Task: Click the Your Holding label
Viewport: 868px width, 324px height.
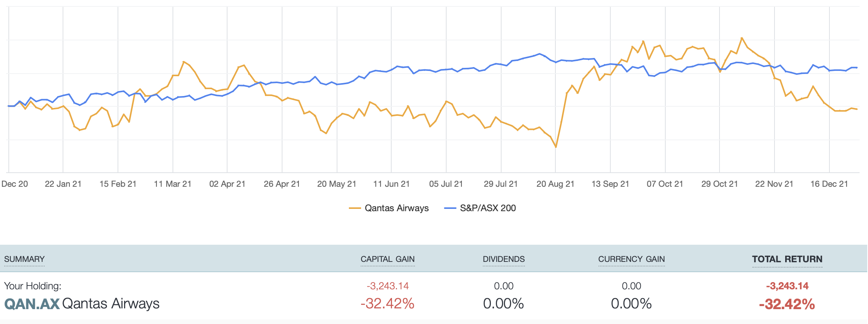Action: click(x=32, y=286)
